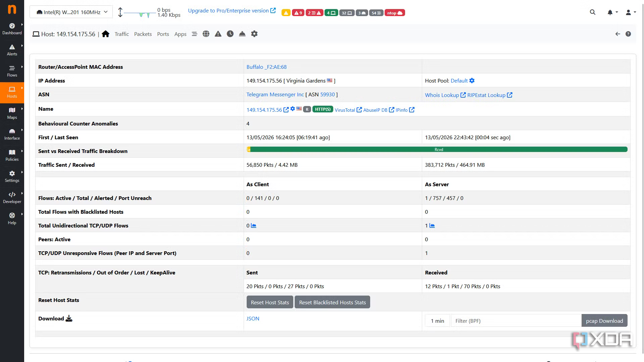Click the red ntop cloud badge

click(x=395, y=13)
